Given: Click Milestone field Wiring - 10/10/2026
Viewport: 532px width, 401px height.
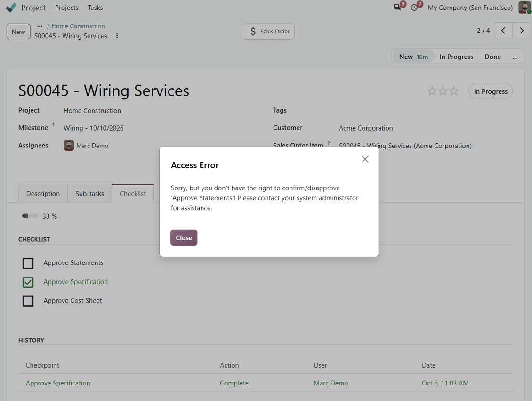Looking at the screenshot, I should [x=94, y=128].
